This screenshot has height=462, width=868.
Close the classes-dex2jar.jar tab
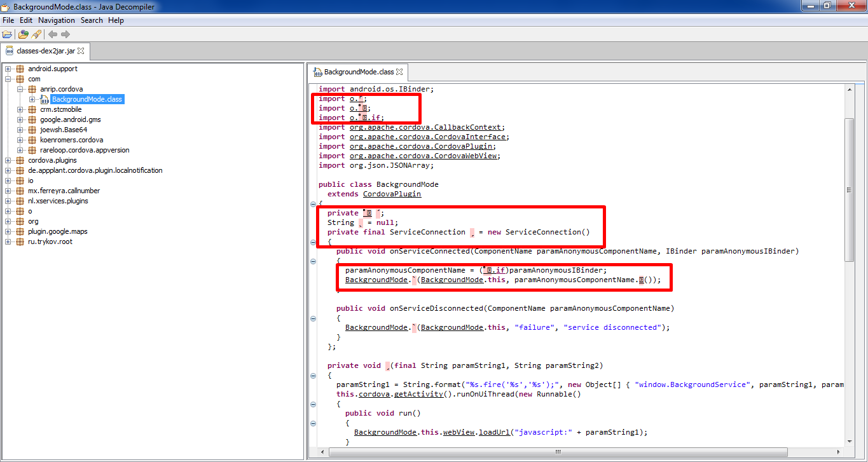81,51
